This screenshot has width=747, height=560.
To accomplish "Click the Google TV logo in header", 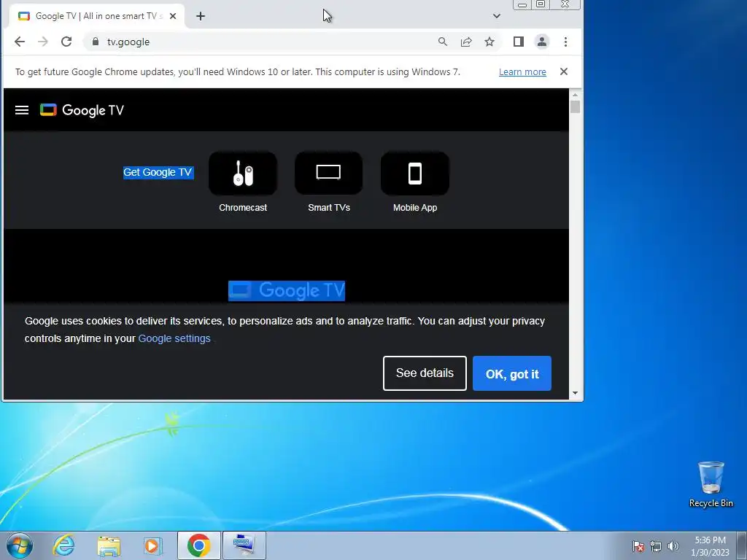I will tap(82, 111).
